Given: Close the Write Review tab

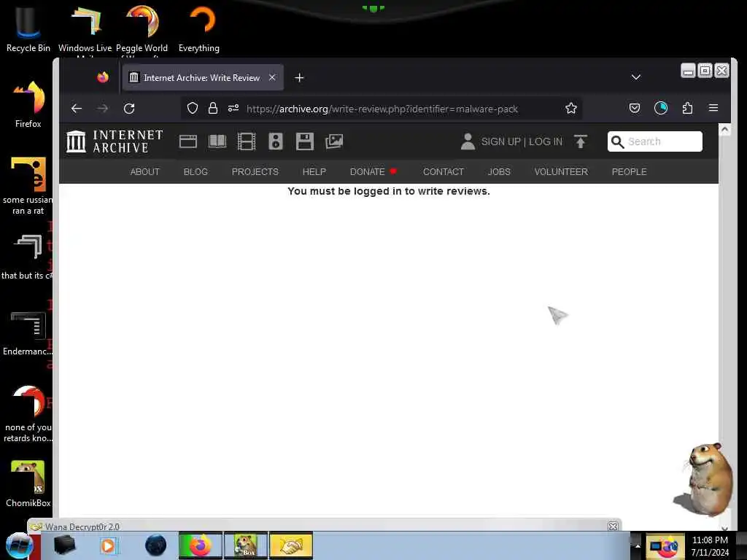Looking at the screenshot, I should click(x=272, y=77).
